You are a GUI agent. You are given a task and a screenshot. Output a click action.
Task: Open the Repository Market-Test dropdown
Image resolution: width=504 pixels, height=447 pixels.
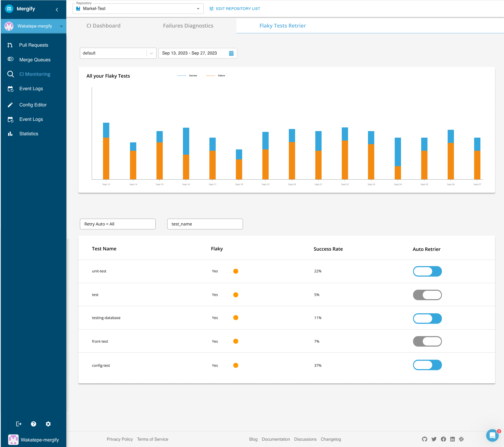point(138,9)
